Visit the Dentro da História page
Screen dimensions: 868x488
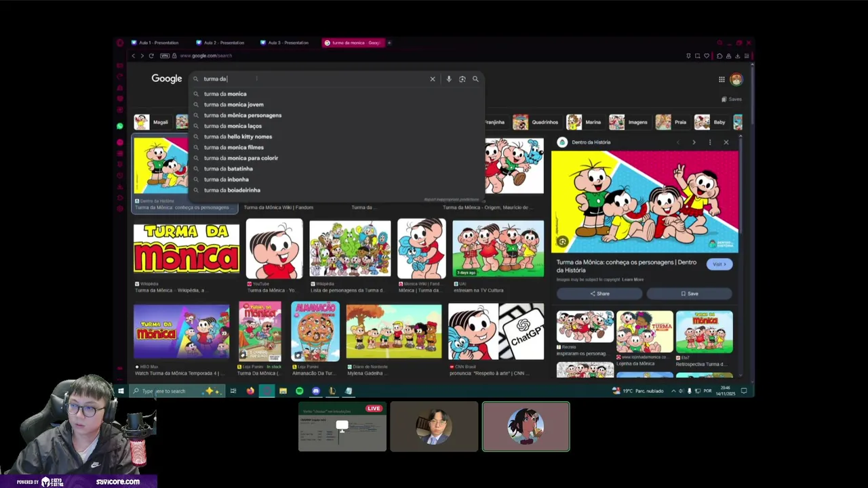[x=719, y=264]
